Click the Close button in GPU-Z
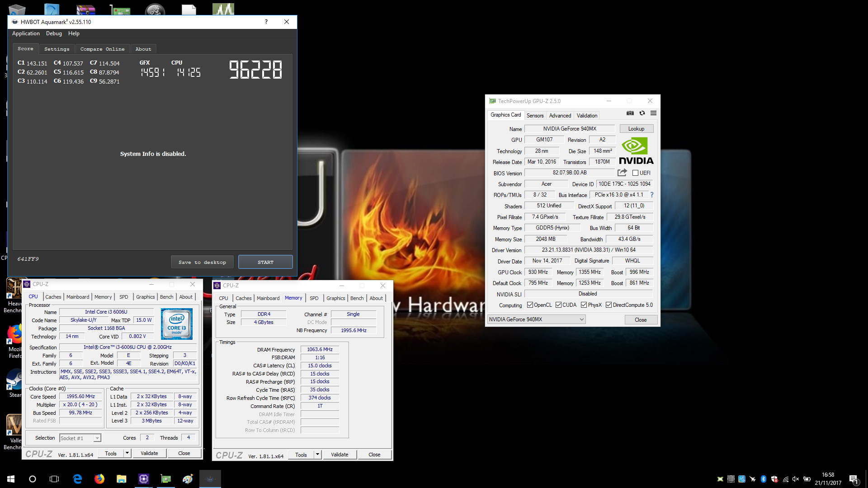The width and height of the screenshot is (868, 488). point(640,320)
